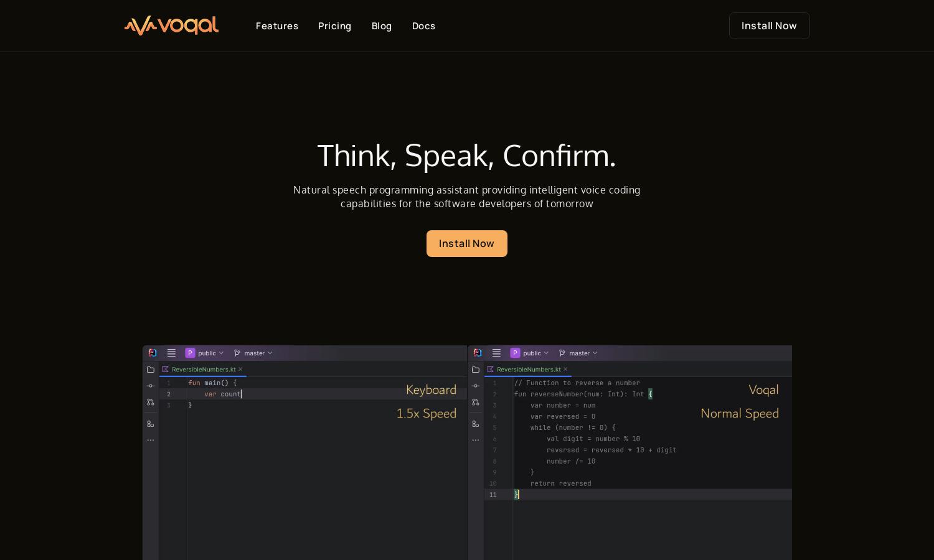Click the IntelliJ logo in the Keyboard IDE pane
Viewport: 934px width, 560px height.
pyautogui.click(x=153, y=353)
